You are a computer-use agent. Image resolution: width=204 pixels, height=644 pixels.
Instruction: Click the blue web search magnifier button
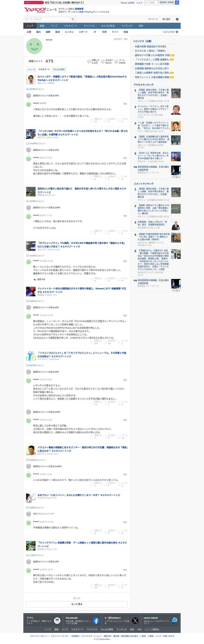click(177, 3)
